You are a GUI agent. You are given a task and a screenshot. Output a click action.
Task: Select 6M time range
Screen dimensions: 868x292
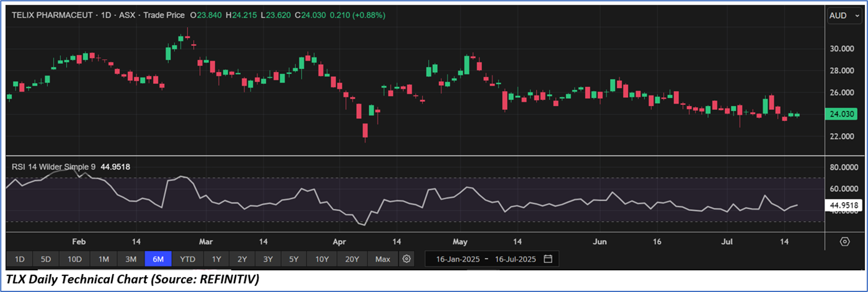click(x=158, y=259)
